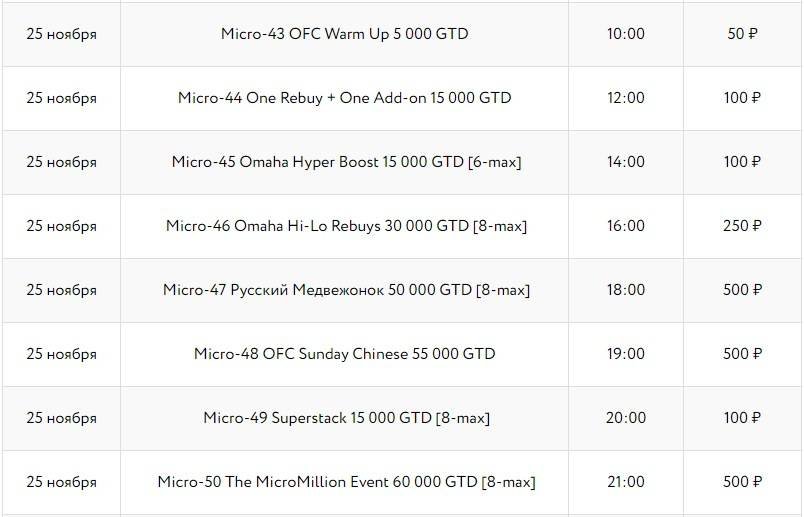Select the 12:00 start time cell
Screen dimensions: 804x517
pos(625,98)
